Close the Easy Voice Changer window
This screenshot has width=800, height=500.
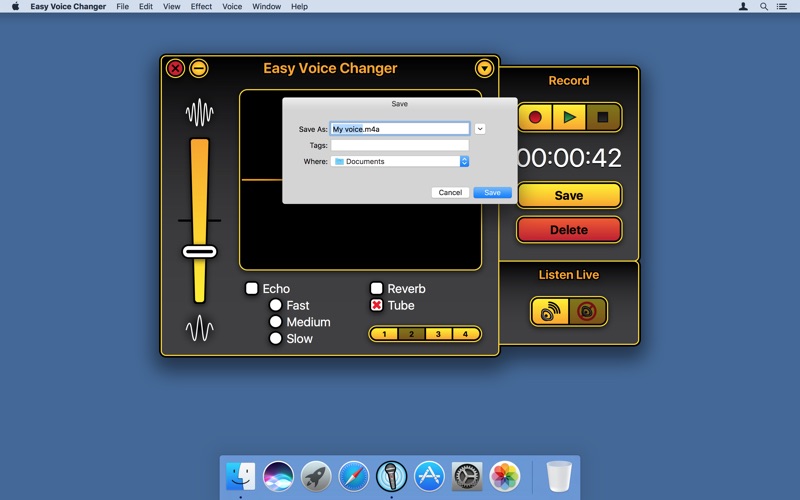[175, 68]
